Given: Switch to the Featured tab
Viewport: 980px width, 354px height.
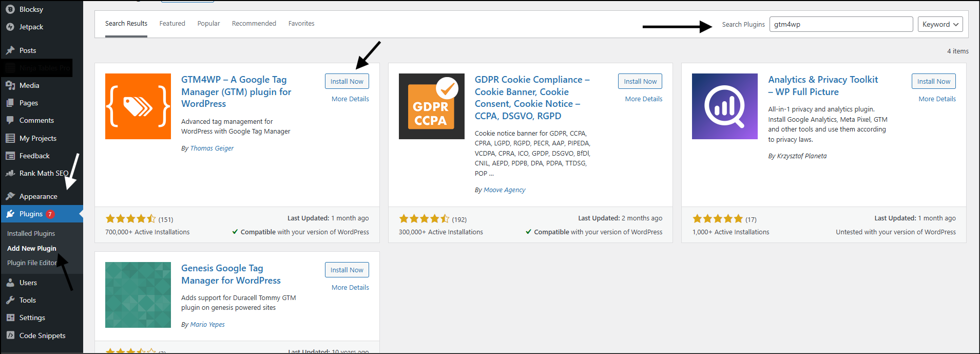Looking at the screenshot, I should pyautogui.click(x=172, y=24).
